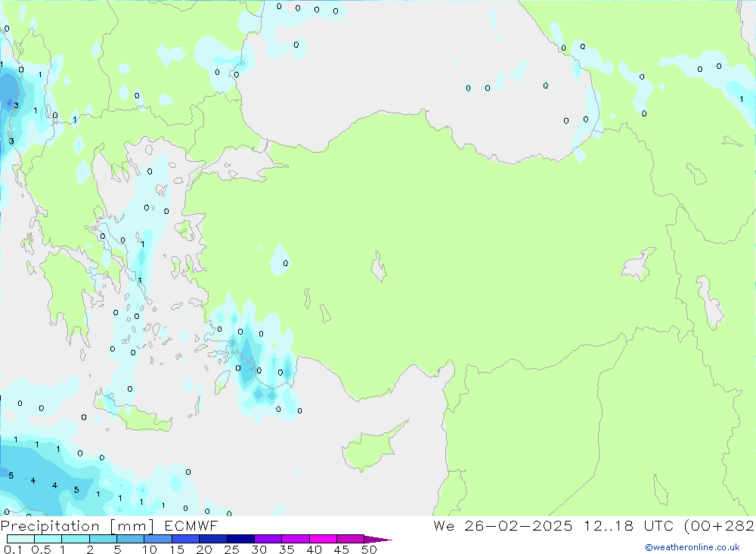Select the 30–35 mm legend color swatch

268,539
